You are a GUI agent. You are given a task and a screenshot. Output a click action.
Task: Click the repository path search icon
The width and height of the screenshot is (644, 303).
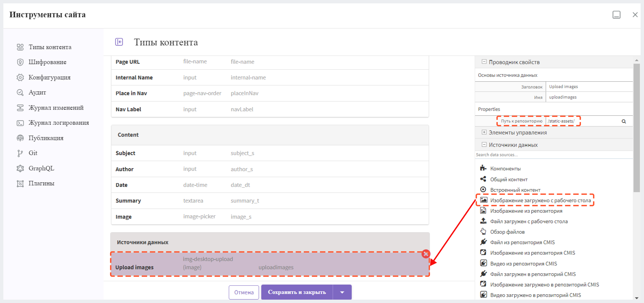tap(624, 121)
